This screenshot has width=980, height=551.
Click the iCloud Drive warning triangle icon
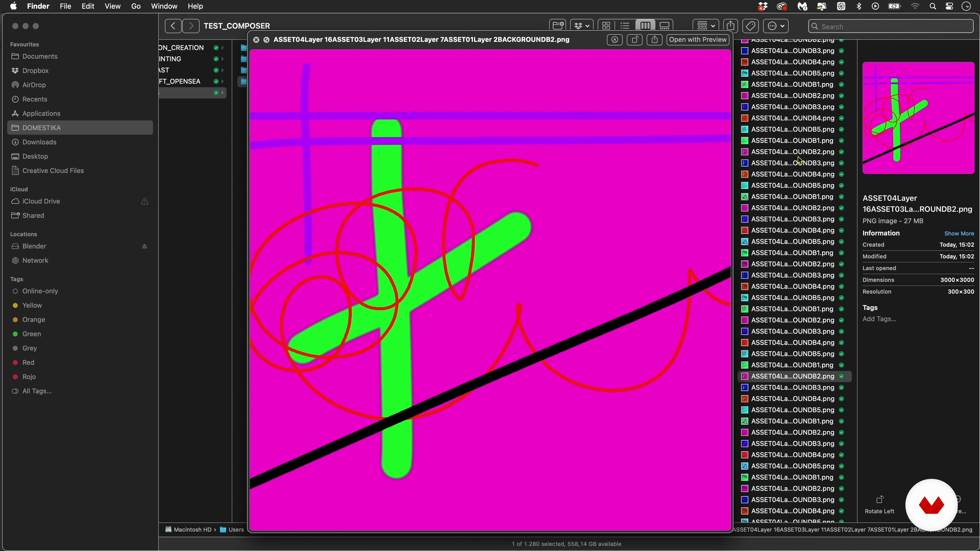144,202
